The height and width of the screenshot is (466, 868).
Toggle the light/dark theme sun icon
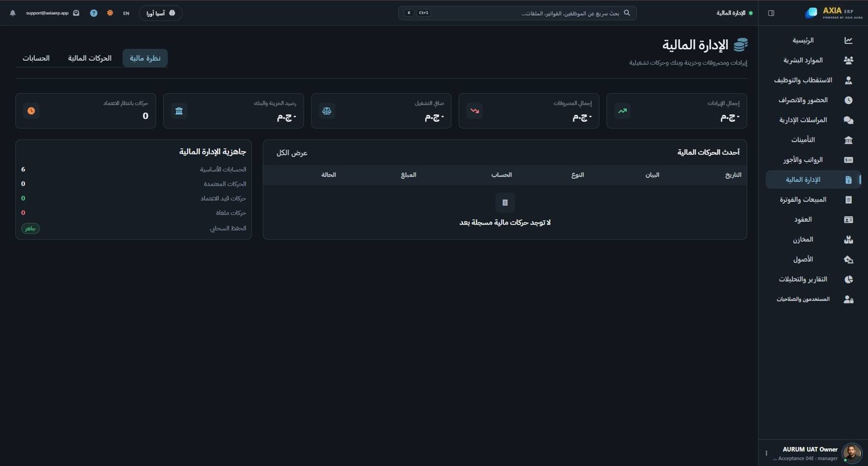(x=110, y=13)
